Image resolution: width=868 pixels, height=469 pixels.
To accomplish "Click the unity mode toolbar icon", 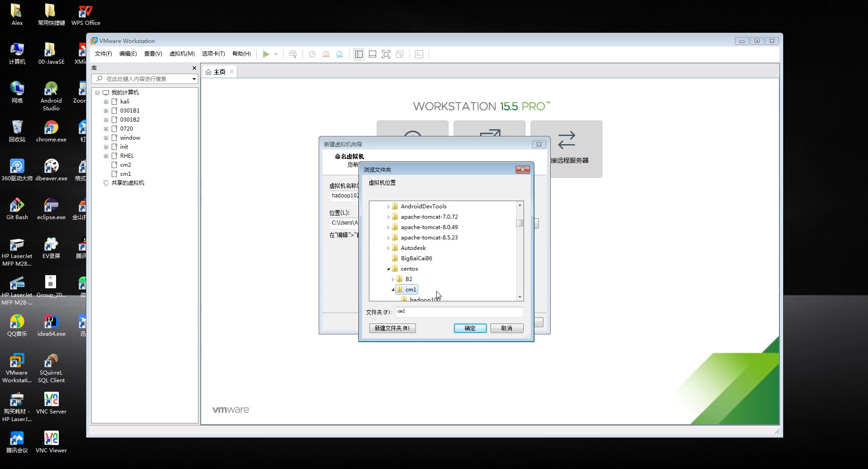I will 400,54.
